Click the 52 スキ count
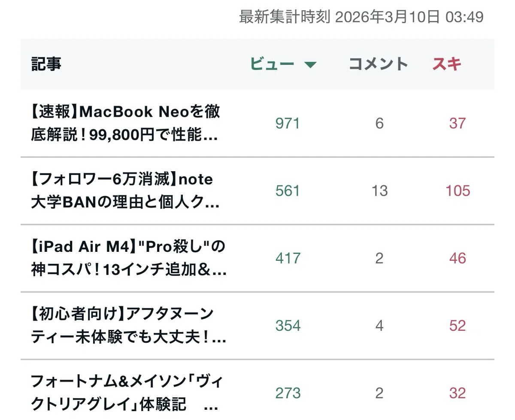Viewport: 515px width, 420px height. point(457,326)
